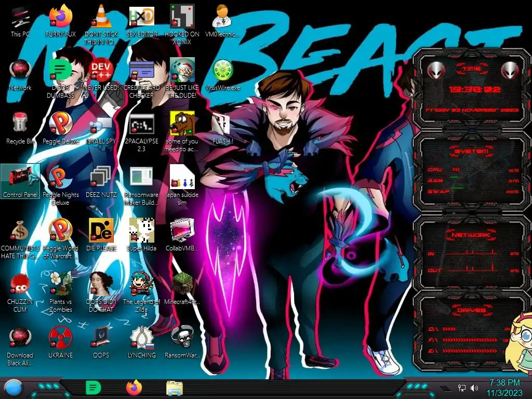
Task: Open the Peggle Deluxe shortcut
Action: 60,129
